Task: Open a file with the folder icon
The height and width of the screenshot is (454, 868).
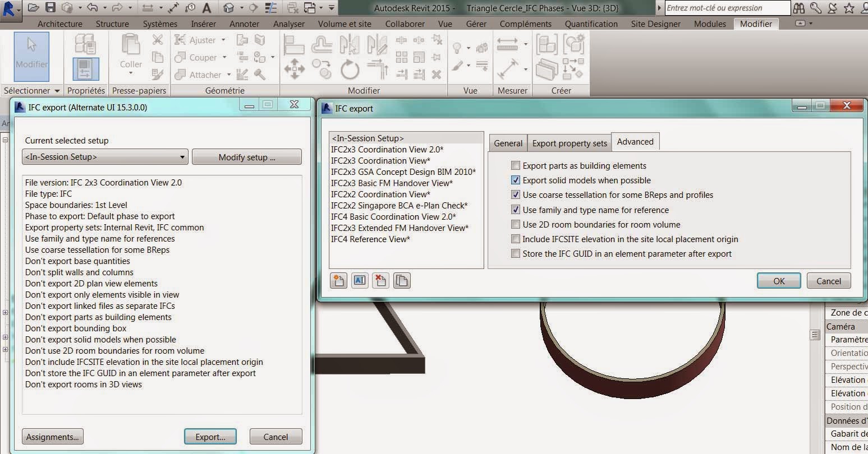Action: point(34,8)
